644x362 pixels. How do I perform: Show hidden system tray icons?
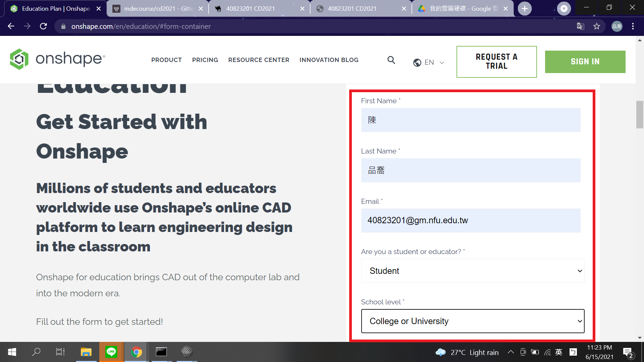(511, 352)
